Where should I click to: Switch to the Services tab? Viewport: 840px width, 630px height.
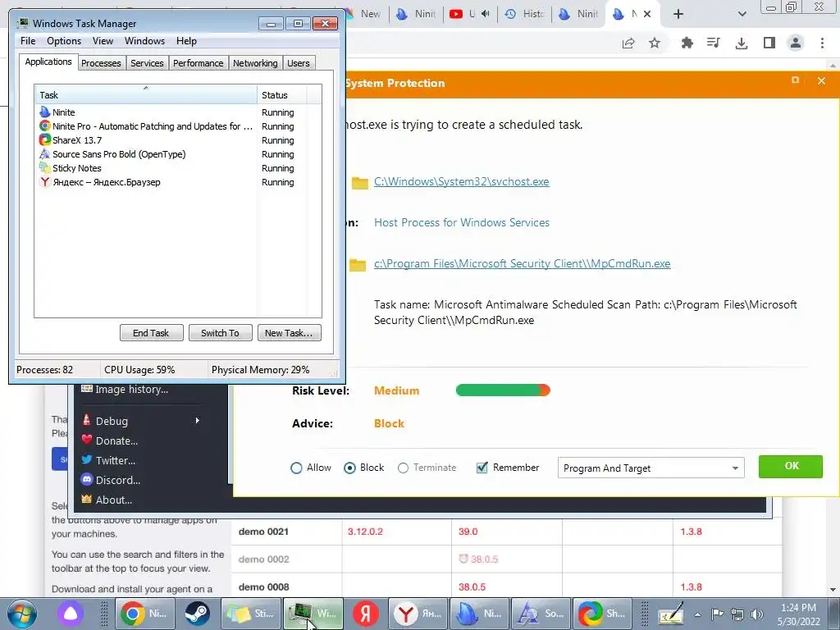(x=147, y=63)
